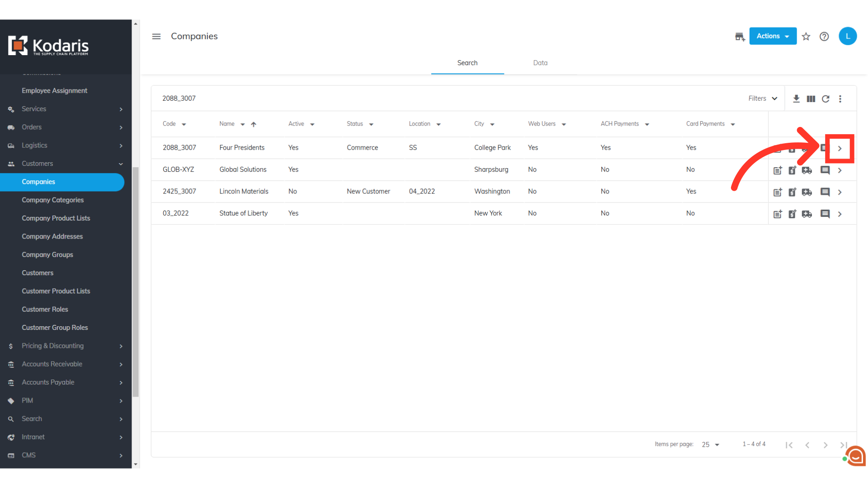Click add order icon for Global Solutions
Image resolution: width=868 pixels, height=488 pixels.
(x=778, y=170)
